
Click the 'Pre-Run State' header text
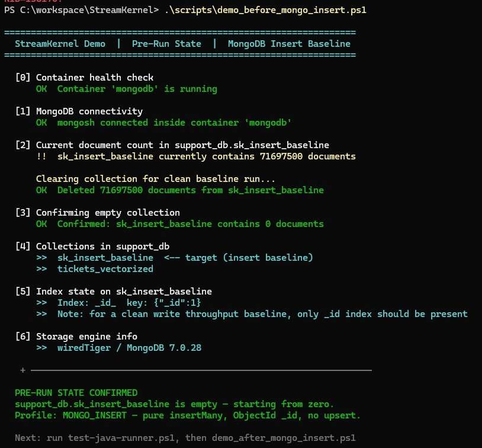click(166, 44)
